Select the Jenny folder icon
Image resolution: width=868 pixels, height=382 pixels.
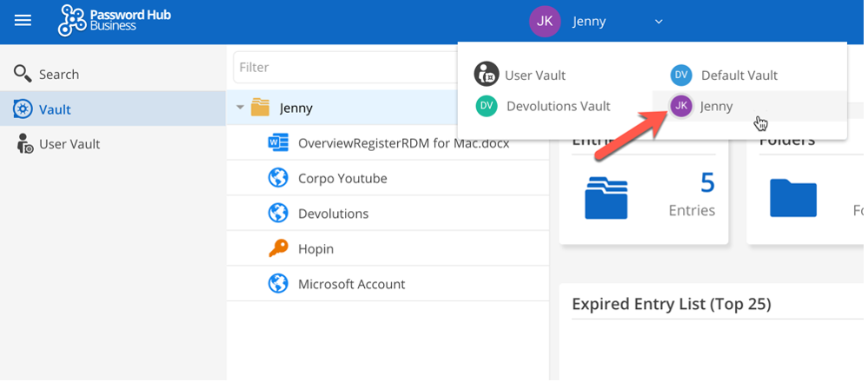coord(260,109)
